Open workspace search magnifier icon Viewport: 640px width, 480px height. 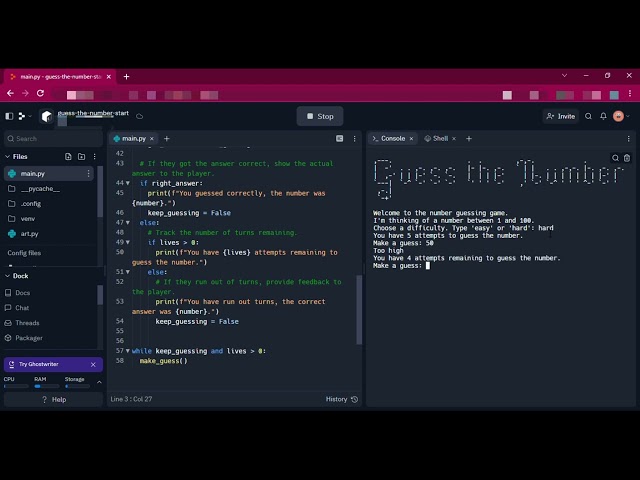tap(588, 116)
